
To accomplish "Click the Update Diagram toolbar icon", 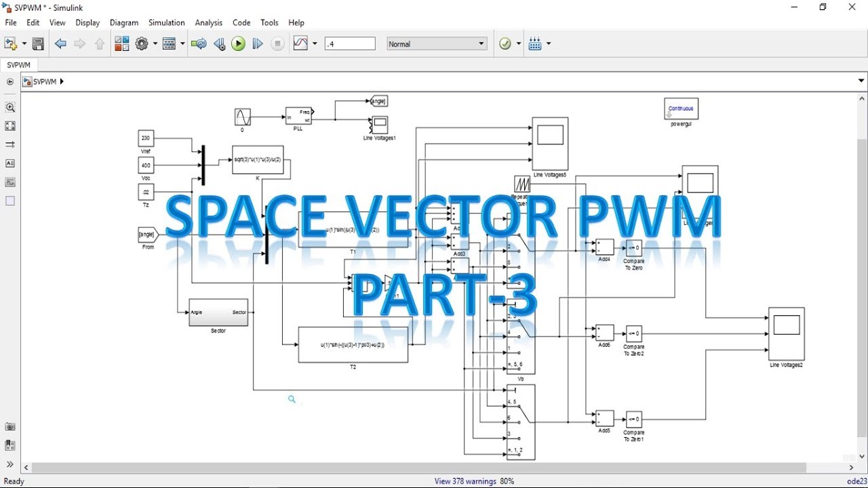I will click(x=199, y=44).
